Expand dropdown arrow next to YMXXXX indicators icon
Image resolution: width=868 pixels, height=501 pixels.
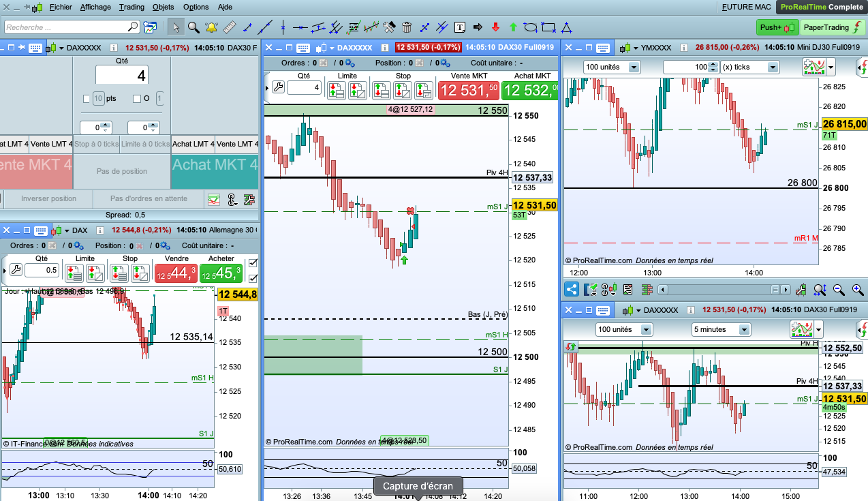click(x=831, y=67)
